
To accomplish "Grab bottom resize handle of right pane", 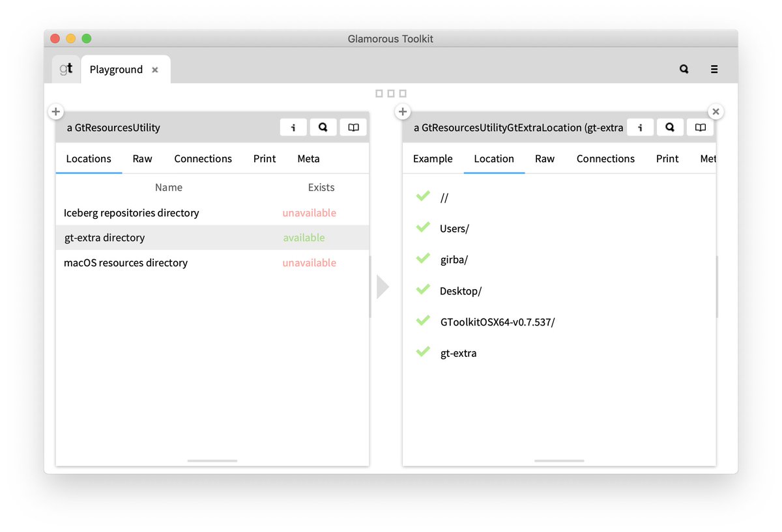I will click(559, 461).
